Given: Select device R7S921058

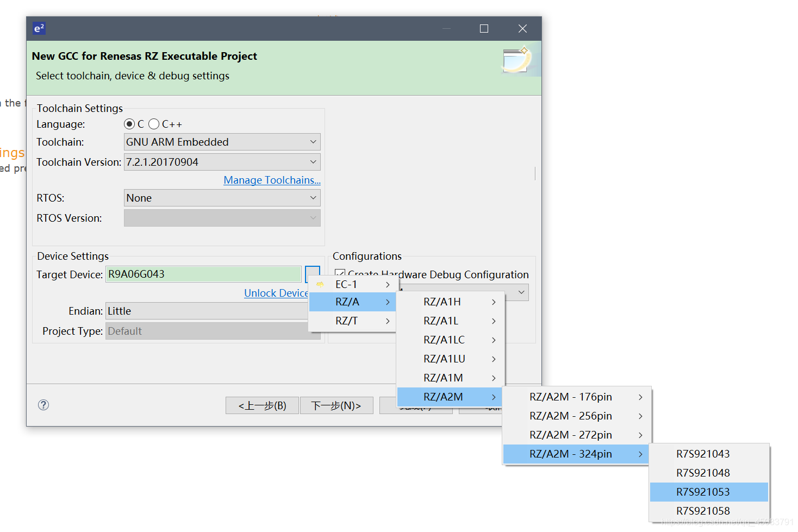Looking at the screenshot, I should (x=709, y=511).
